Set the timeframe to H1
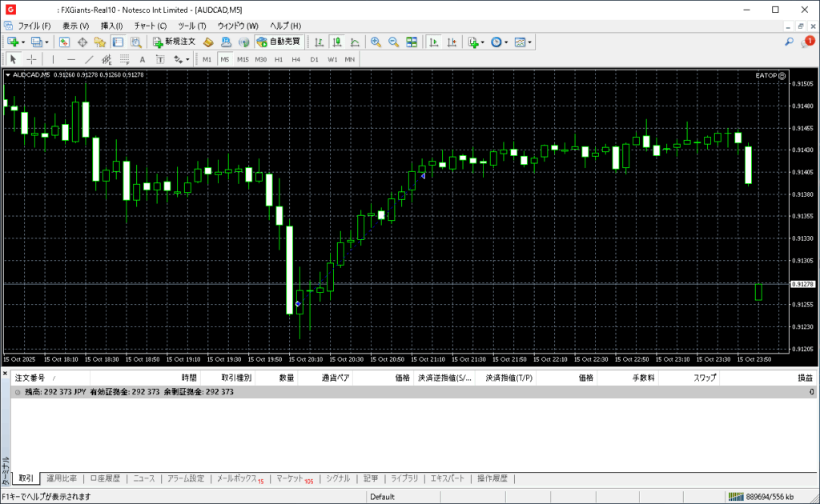820x504 pixels. (x=279, y=59)
